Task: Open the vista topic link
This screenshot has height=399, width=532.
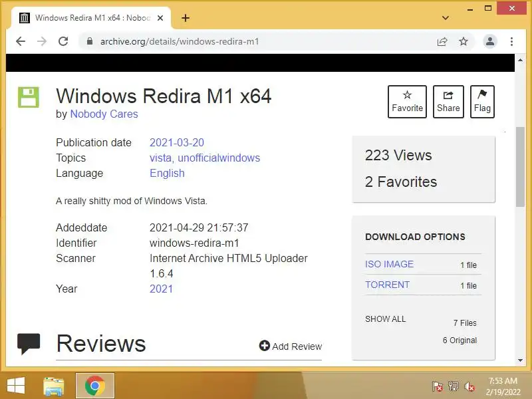Action: [162, 158]
